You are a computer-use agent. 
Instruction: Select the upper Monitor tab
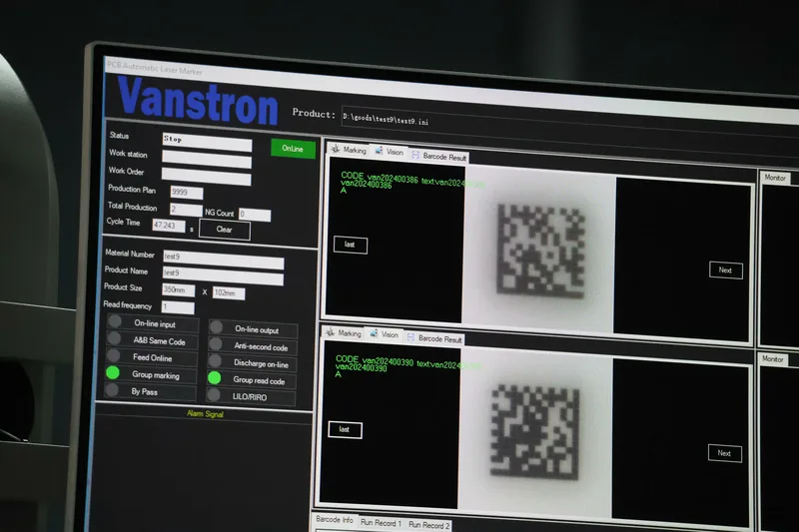[775, 177]
